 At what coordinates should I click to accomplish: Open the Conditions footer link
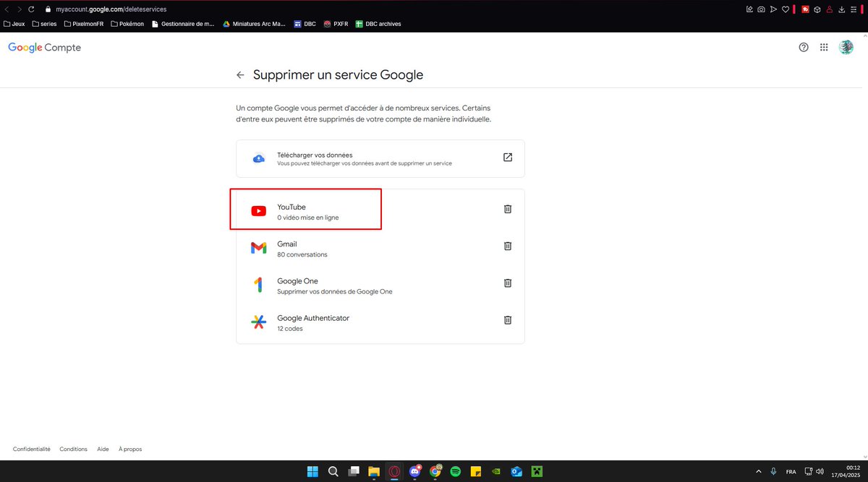[73, 449]
